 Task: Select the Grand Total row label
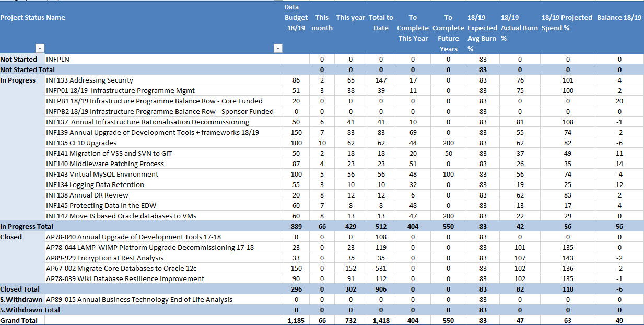click(x=19, y=320)
